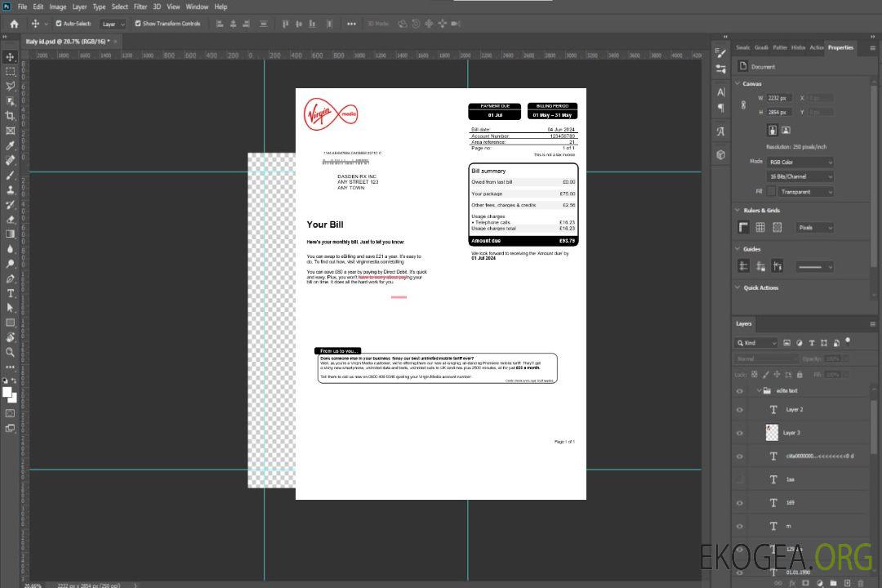Open the Image menu
Image resolution: width=882 pixels, height=588 pixels.
click(x=58, y=7)
